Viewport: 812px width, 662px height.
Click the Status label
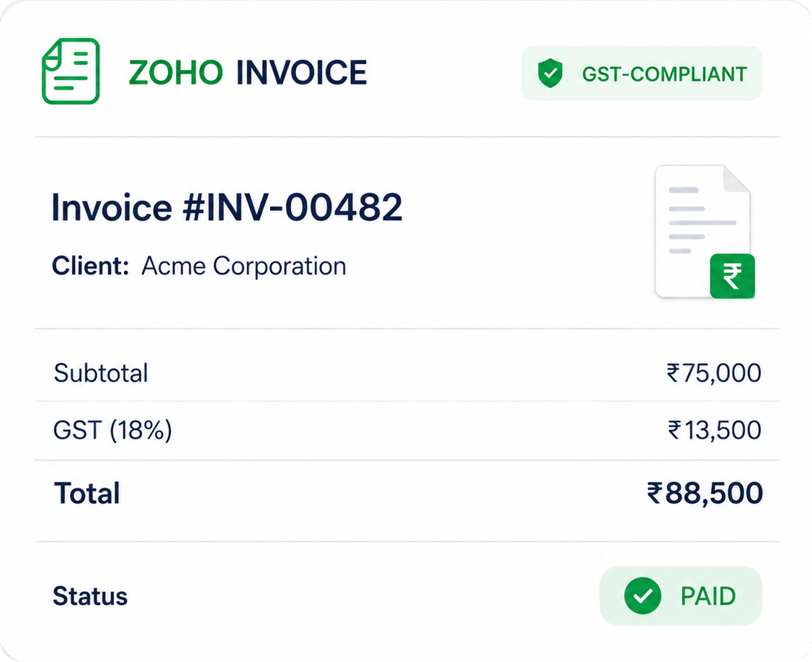pos(90,596)
